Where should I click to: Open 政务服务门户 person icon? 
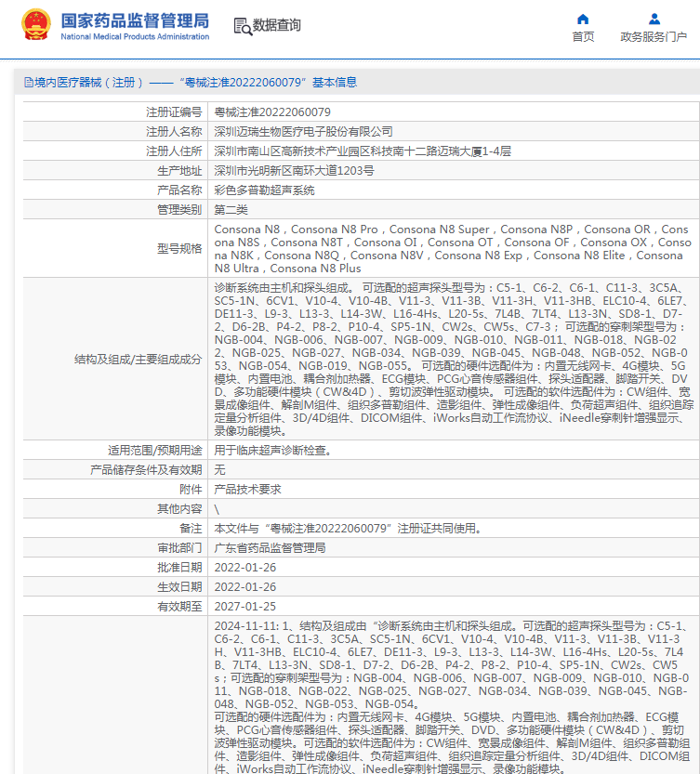pos(654,20)
